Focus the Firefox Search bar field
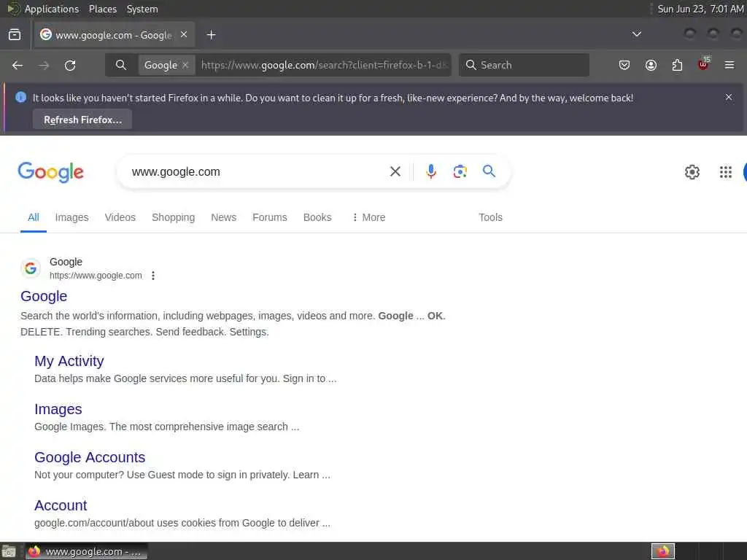The image size is (747, 560). (524, 65)
